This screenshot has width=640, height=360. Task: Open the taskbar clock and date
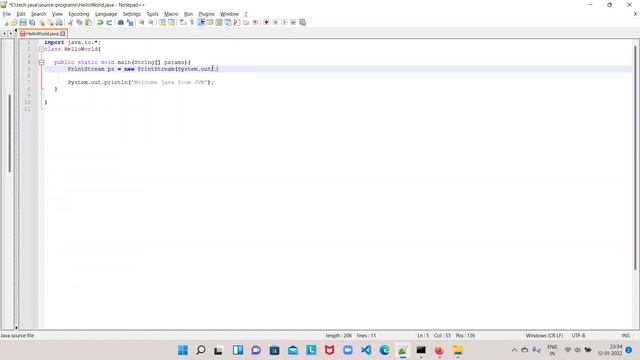610,350
